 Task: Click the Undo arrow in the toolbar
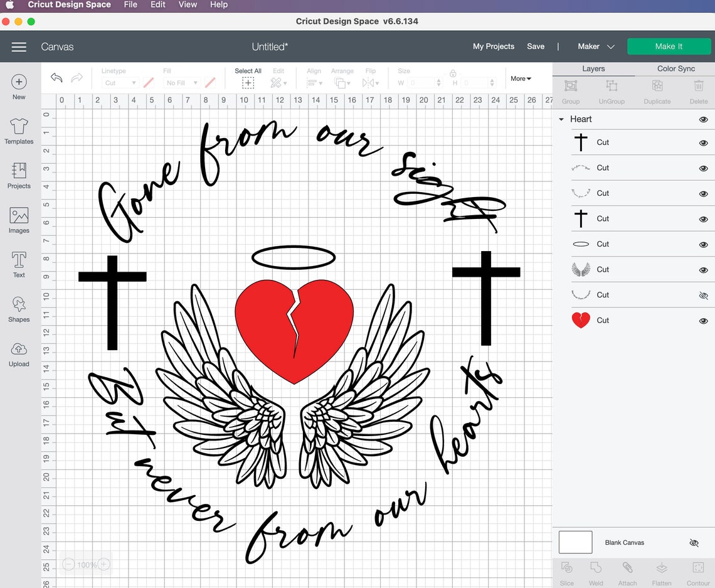[56, 77]
